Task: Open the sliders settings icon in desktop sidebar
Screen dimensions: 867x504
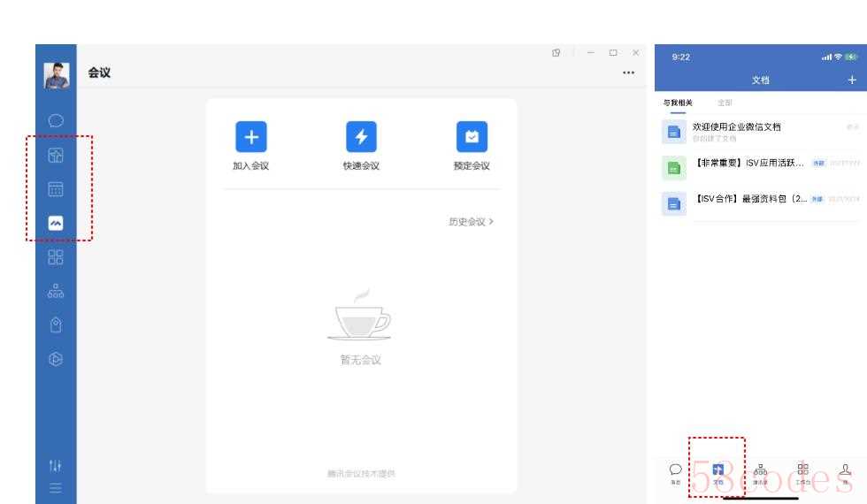Action: tap(55, 466)
